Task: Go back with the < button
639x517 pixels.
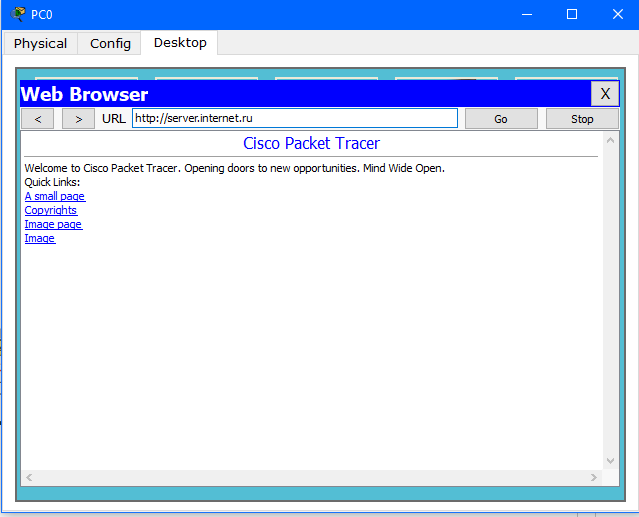Action: pyautogui.click(x=37, y=119)
